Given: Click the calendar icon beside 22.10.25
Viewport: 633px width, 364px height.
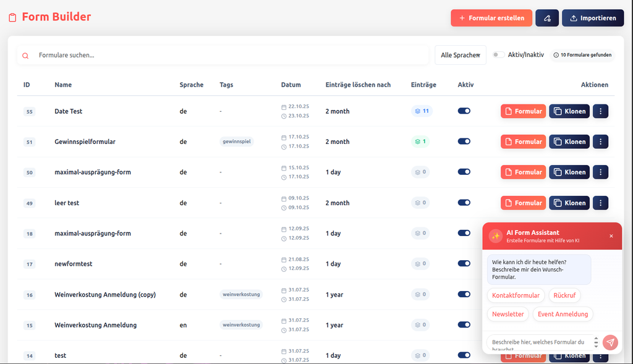Looking at the screenshot, I should [x=284, y=107].
